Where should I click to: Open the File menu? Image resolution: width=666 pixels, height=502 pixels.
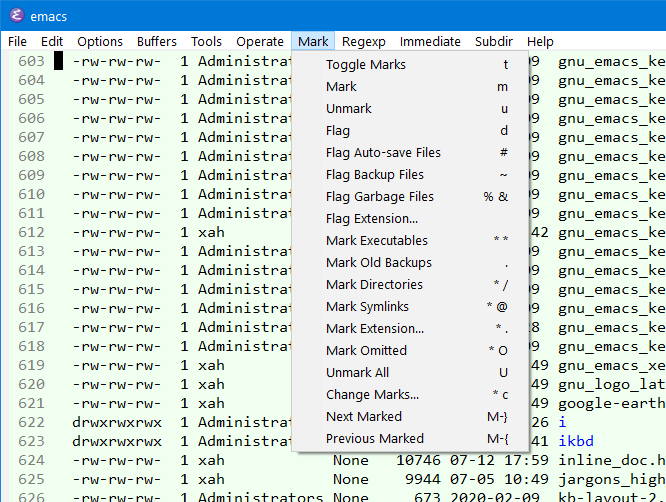[17, 42]
